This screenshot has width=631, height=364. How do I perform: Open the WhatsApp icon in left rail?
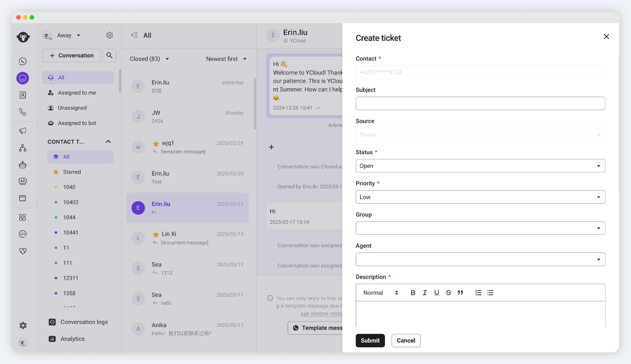[x=23, y=61]
